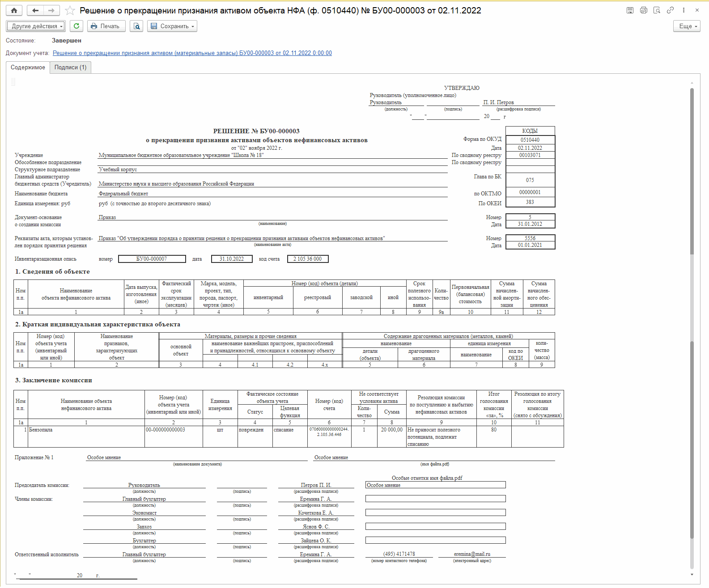Go to the home page icon
The image size is (709, 588).
[x=14, y=10]
